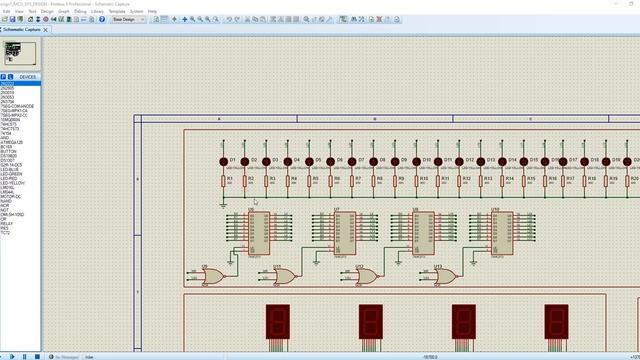Open the Edit menu
This screenshot has width=640, height=360.
pyautogui.click(x=7, y=11)
